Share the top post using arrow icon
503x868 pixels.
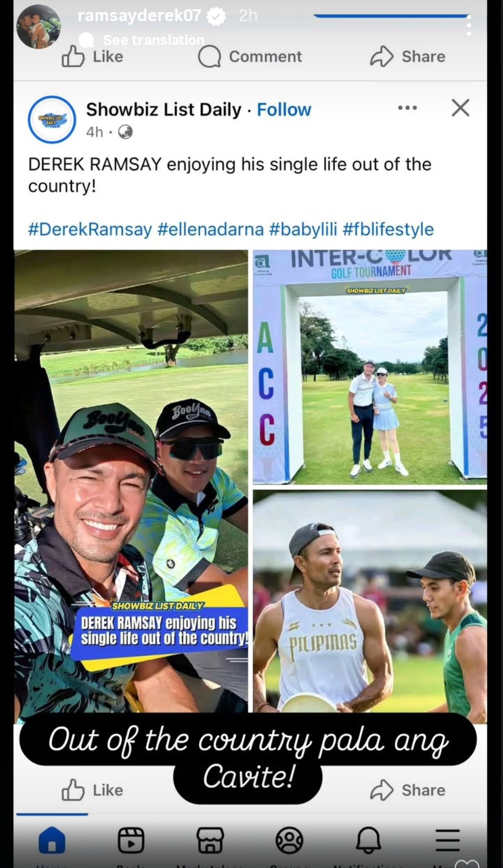coord(407,57)
